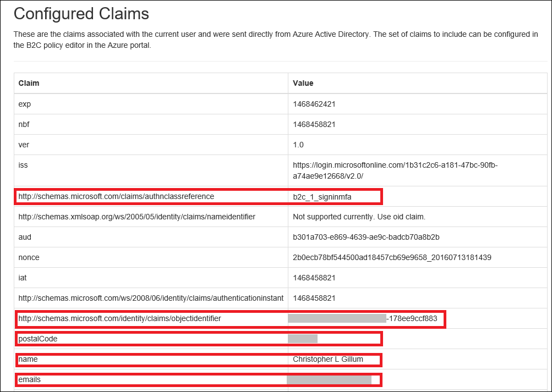
Task: Click the objectidentifier claim URL
Action: coord(120,318)
